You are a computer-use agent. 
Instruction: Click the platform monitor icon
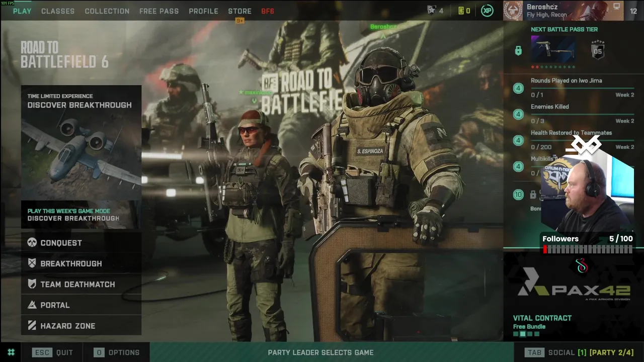[x=616, y=7]
